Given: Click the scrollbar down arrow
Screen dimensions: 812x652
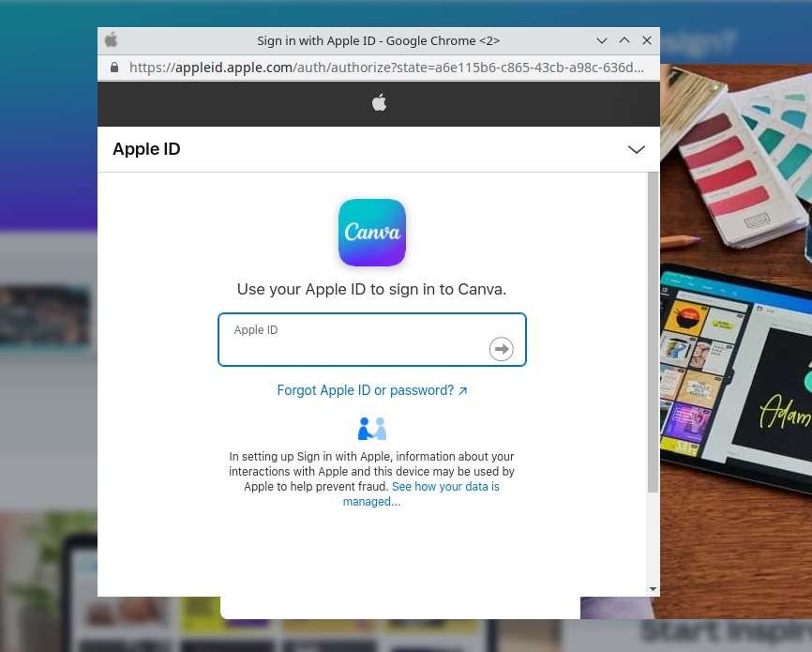Looking at the screenshot, I should click(653, 588).
